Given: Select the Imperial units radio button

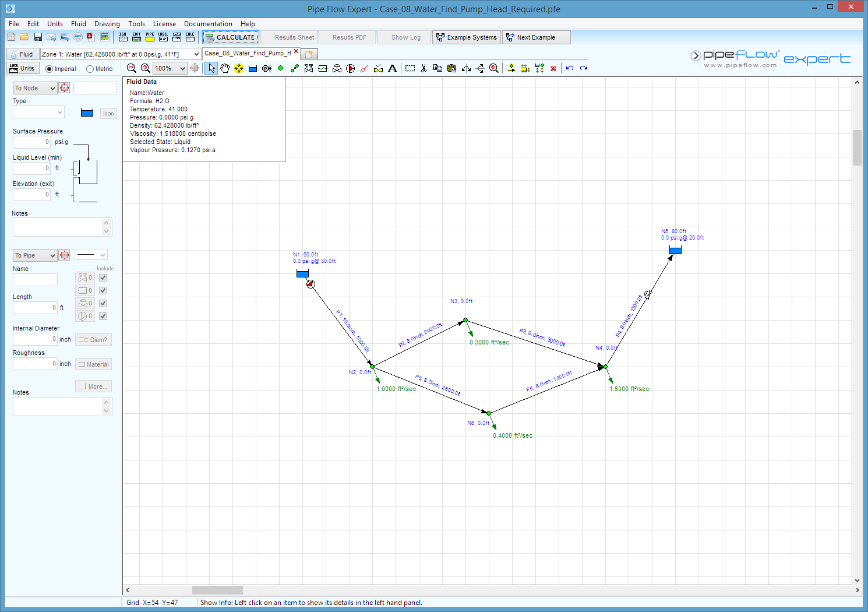Looking at the screenshot, I should click(x=50, y=69).
